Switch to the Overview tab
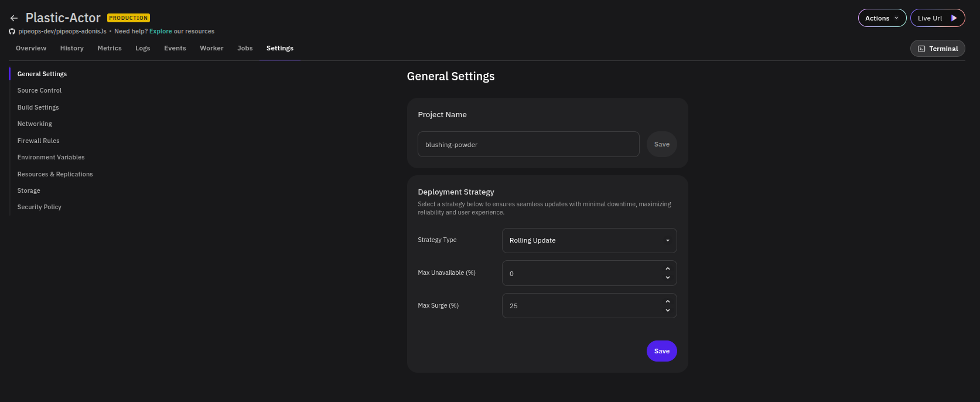Image resolution: width=980 pixels, height=402 pixels. [31, 48]
